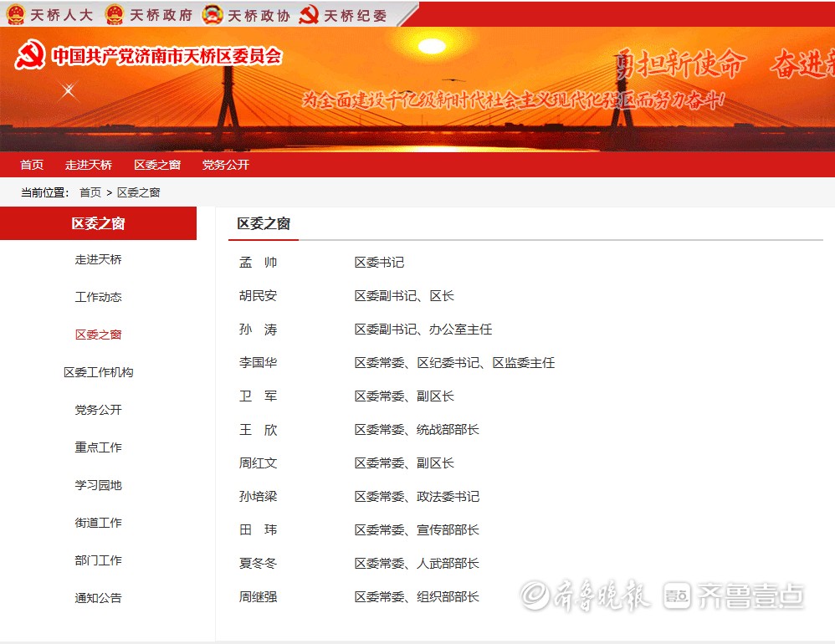
Task: Open 学习园地 in the sidebar
Action: [99, 485]
